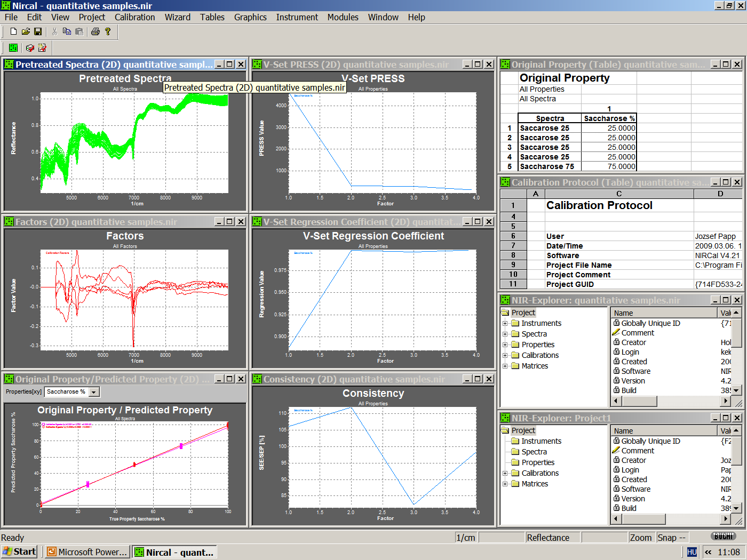747x560 pixels.
Task: Open the Properties[xy] Saccharose % dropdown
Action: click(x=94, y=392)
